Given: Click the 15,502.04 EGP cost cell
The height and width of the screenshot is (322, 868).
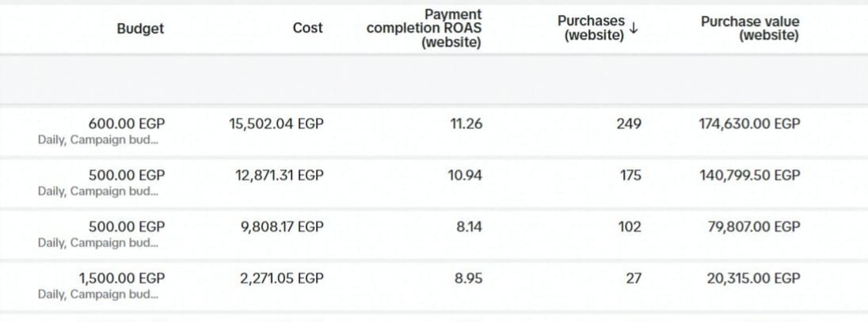Looking at the screenshot, I should tap(276, 123).
